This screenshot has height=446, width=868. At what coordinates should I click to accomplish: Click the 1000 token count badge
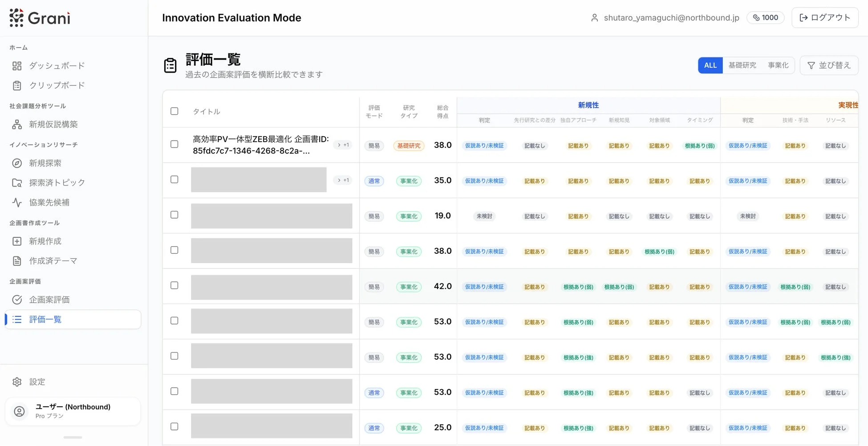pos(765,17)
